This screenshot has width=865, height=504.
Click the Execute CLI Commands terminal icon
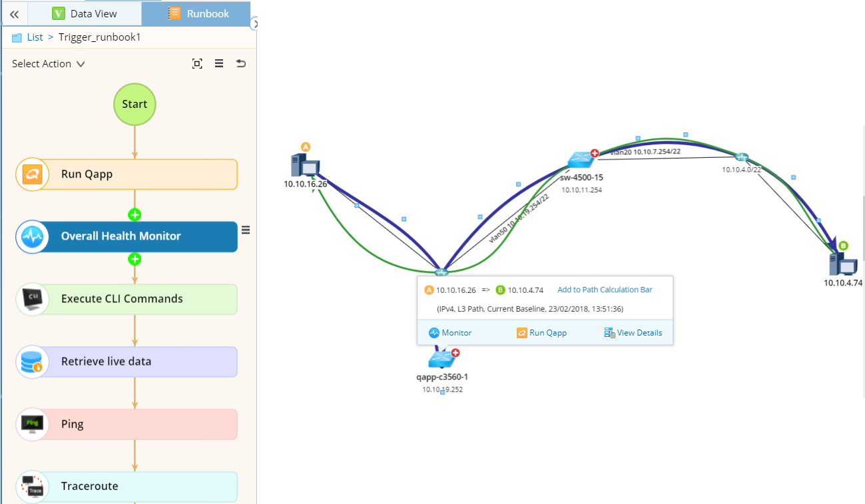33,299
